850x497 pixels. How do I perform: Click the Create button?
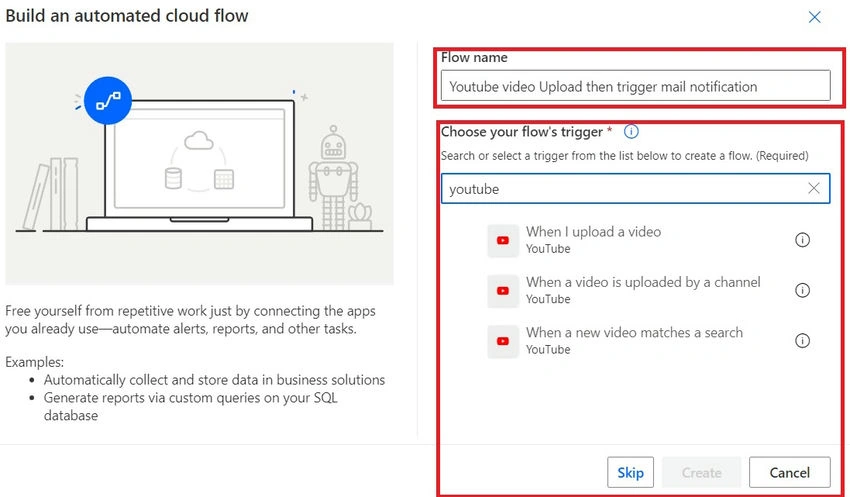tap(701, 472)
